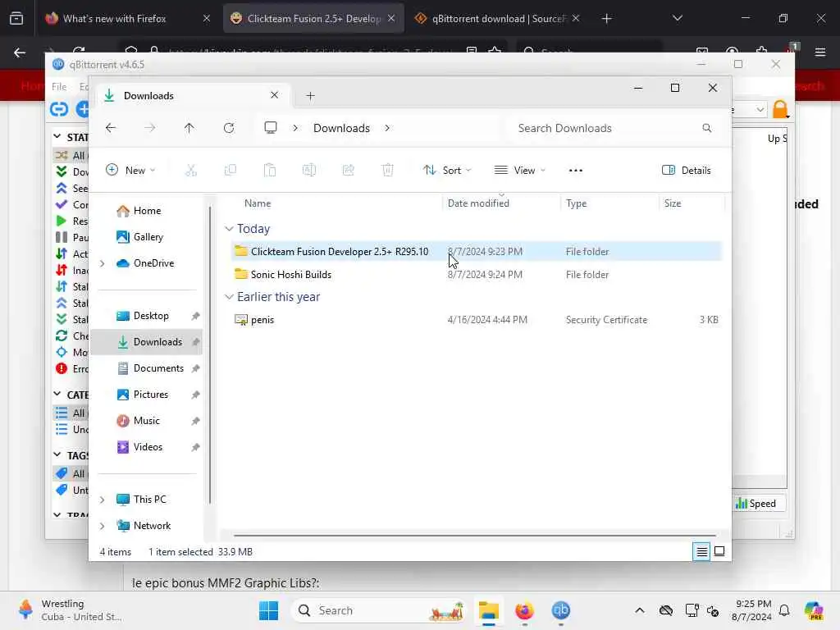This screenshot has width=840, height=630.
Task: Refresh the Downloads folder view
Action: point(229,128)
